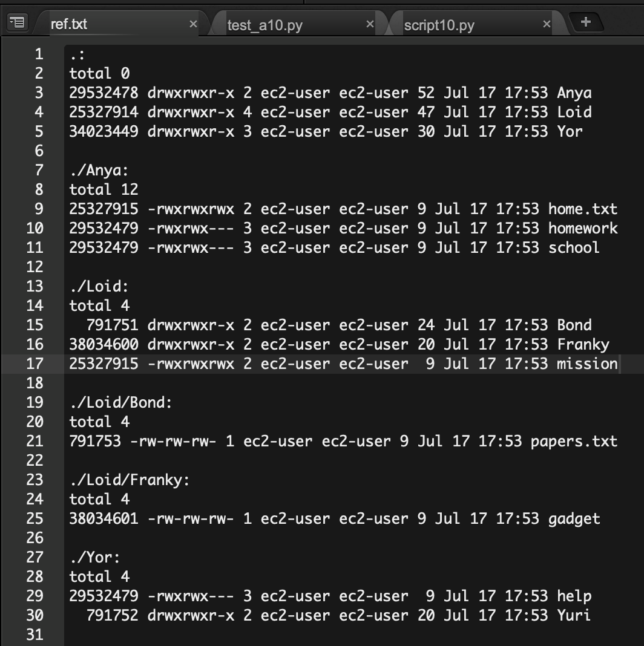Close the script10.py tab
Viewport: 644px width, 646px height.
pos(547,24)
